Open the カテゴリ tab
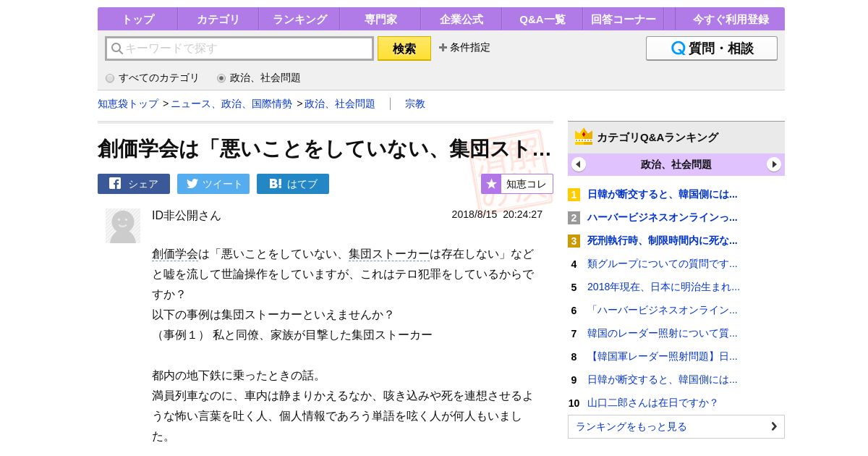This screenshot has width=868, height=456. [218, 20]
